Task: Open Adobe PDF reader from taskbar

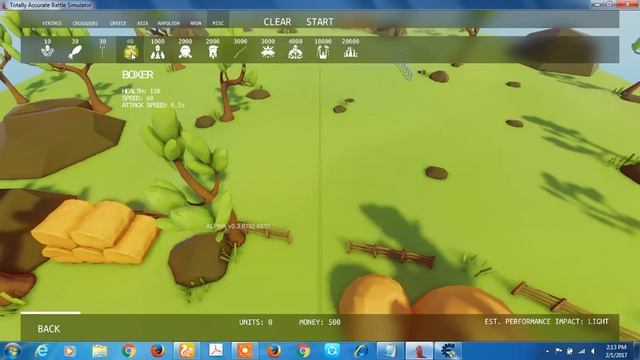Action: click(x=216, y=351)
